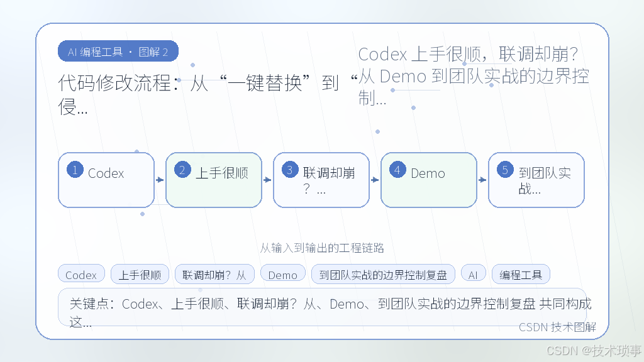Select step 5 到团队实战 card
This screenshot has height=362, width=644.
pos(536,180)
